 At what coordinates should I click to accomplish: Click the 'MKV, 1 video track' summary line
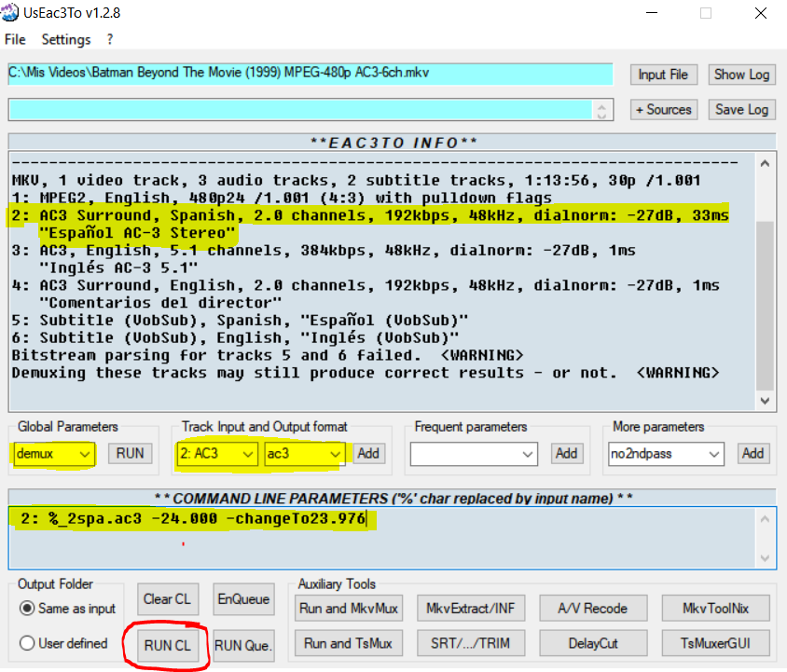pos(356,180)
